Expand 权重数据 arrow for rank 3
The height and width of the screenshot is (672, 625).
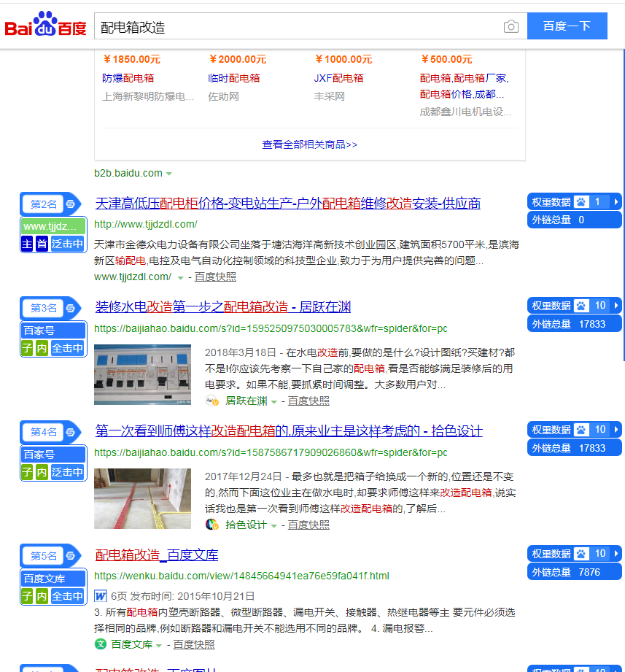[x=616, y=305]
